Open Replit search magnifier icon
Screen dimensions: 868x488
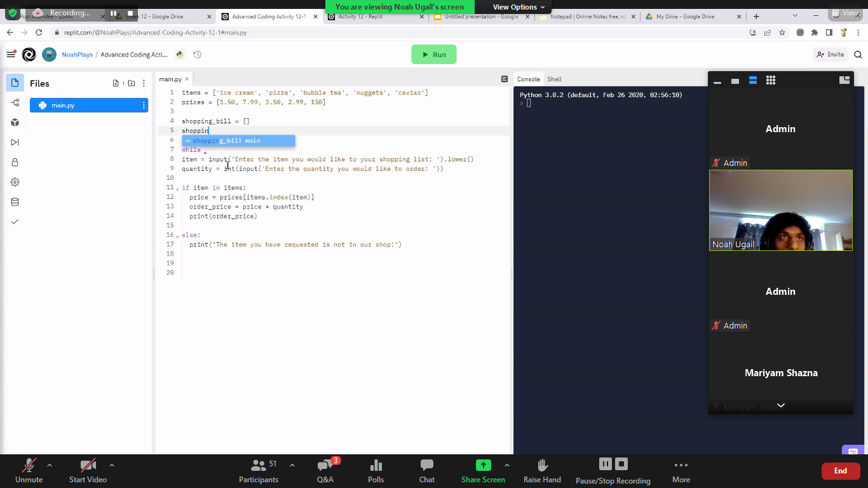(858, 55)
